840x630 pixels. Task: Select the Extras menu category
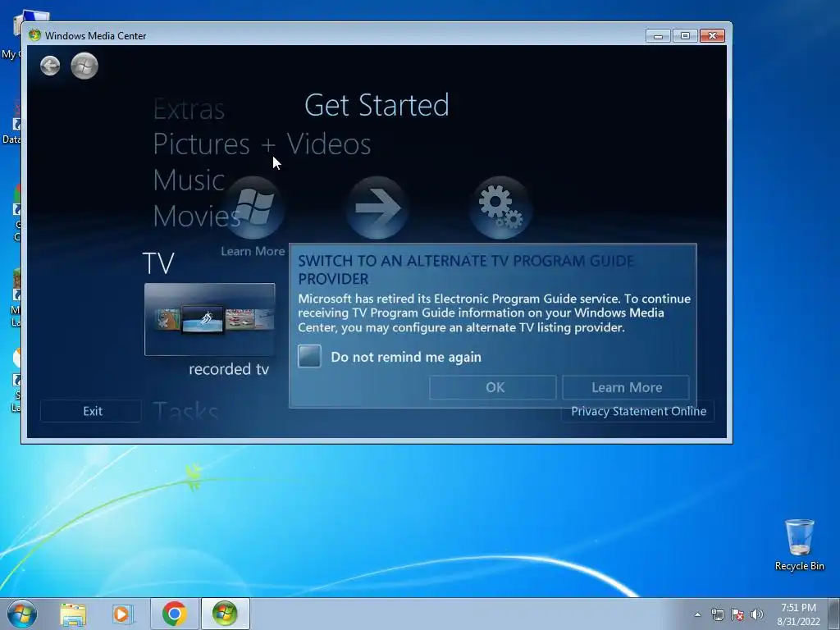click(x=189, y=110)
